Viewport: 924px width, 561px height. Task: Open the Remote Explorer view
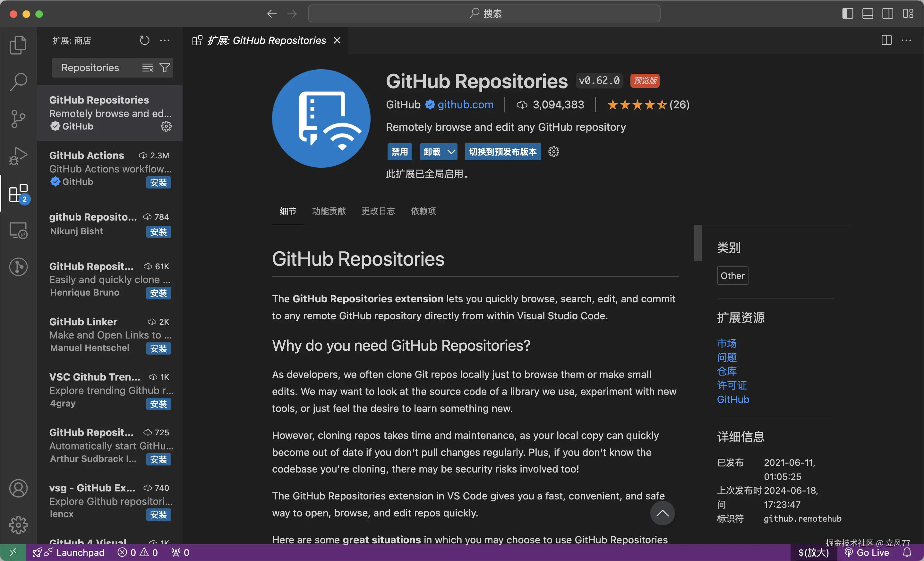(18, 230)
